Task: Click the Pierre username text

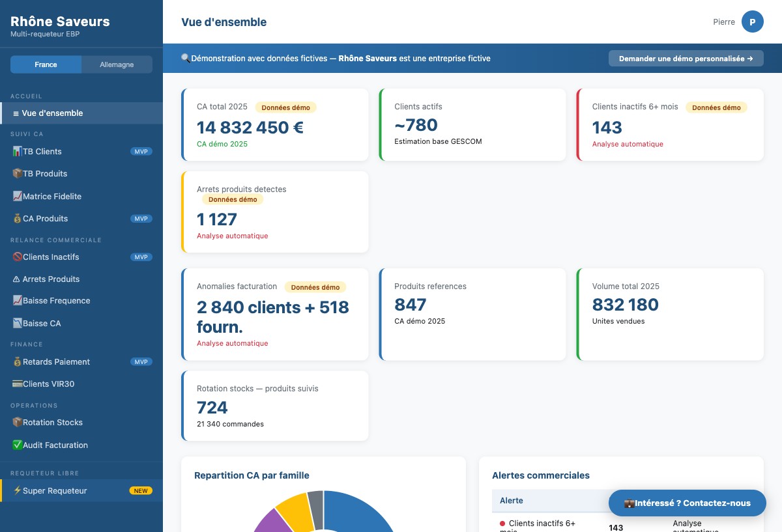Action: 724,22
